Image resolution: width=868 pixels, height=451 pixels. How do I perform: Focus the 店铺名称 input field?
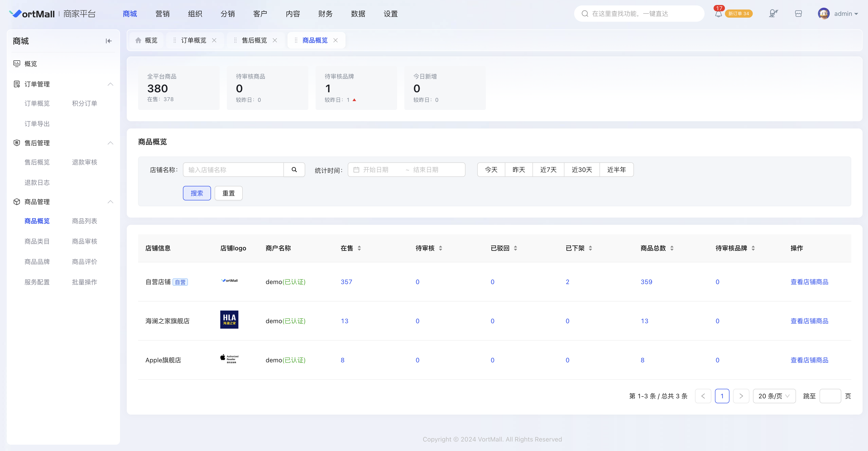point(233,170)
